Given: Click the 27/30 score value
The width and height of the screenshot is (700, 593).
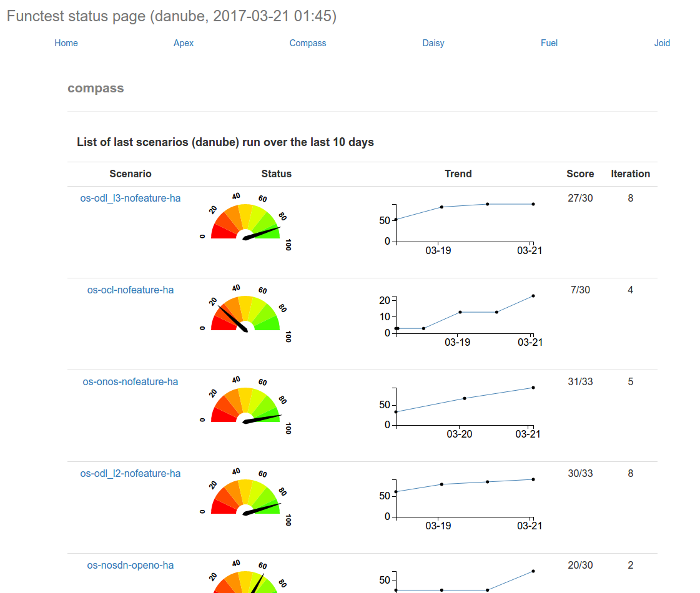Looking at the screenshot, I should click(580, 198).
